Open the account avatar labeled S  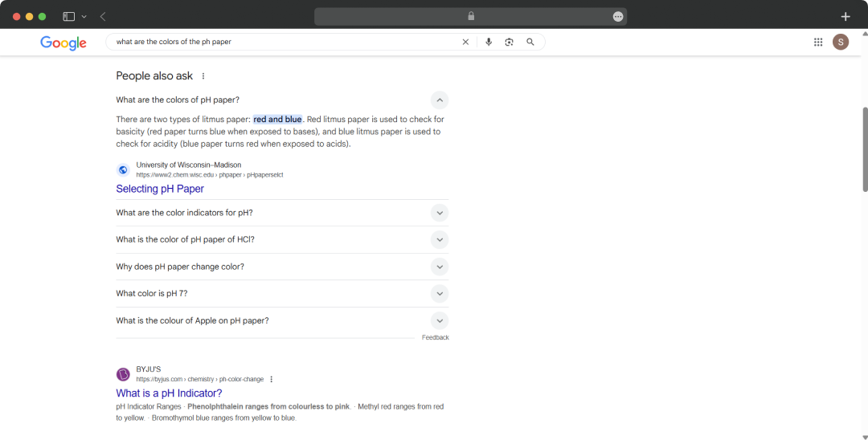[x=841, y=42]
